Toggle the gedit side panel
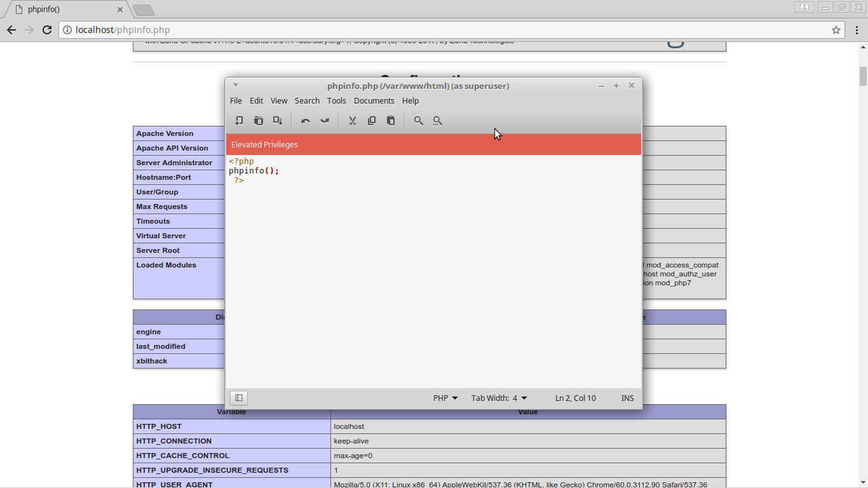Image resolution: width=868 pixels, height=488 pixels. click(x=238, y=397)
